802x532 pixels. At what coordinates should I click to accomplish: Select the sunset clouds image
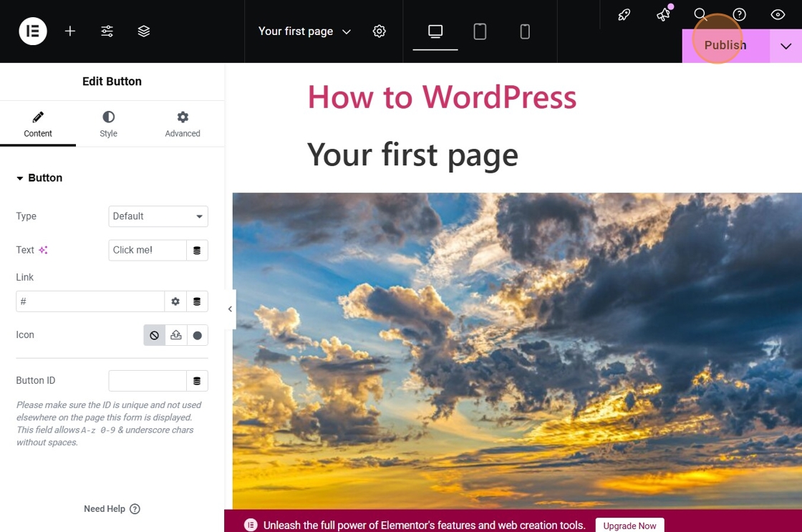click(517, 351)
